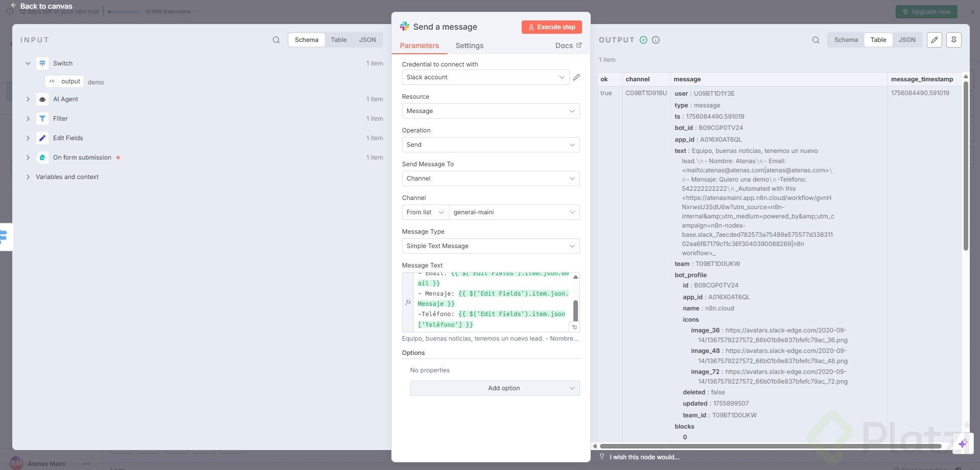Open the Operation dropdown showing Send
The image size is (980, 470).
[491, 145]
